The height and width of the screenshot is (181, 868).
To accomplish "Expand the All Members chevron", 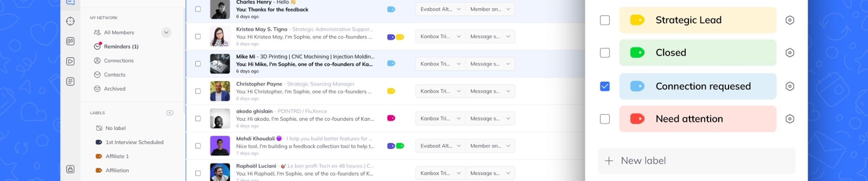I will tap(166, 33).
